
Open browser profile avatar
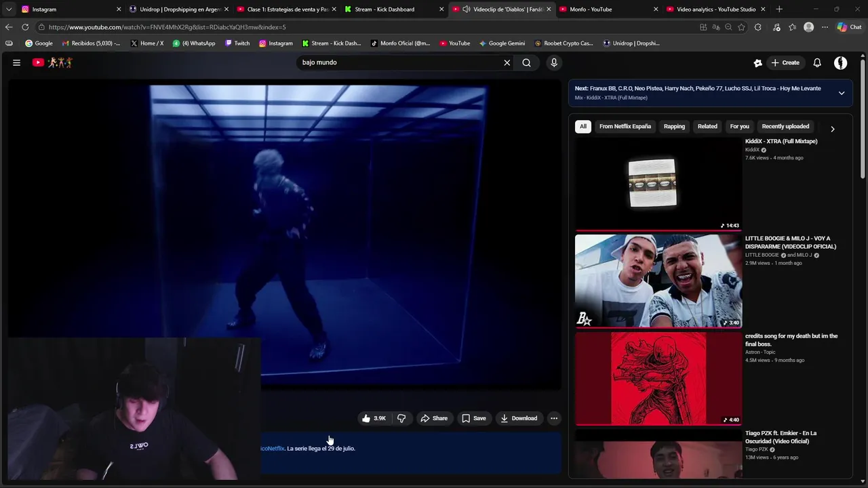pos(808,27)
